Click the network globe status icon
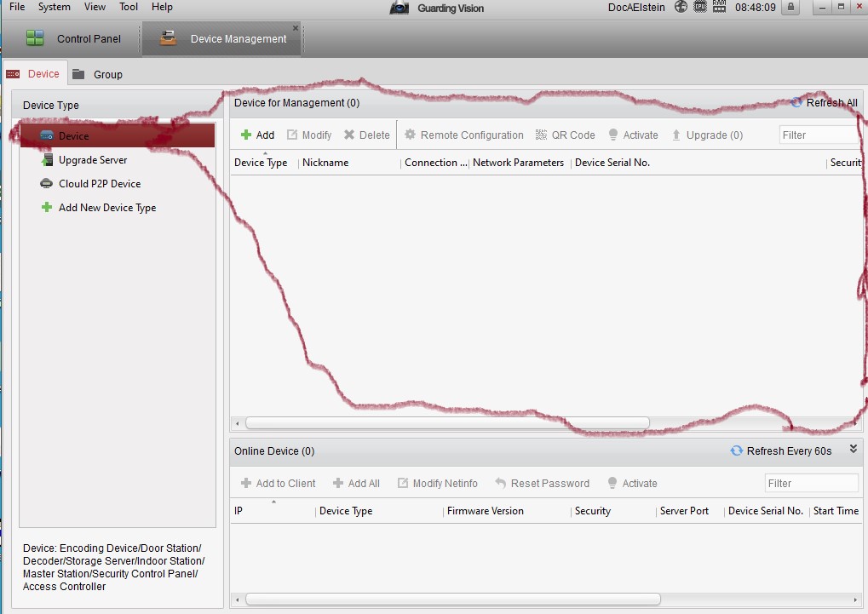The width and height of the screenshot is (868, 614). 681,7
